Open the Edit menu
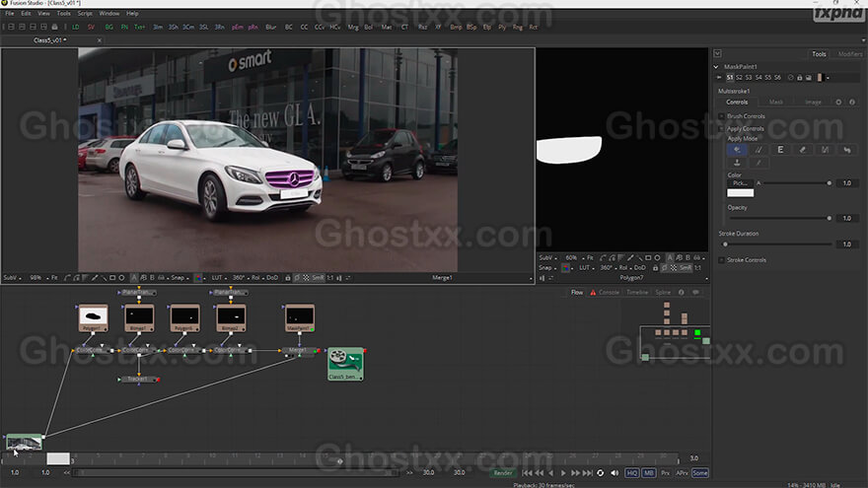The width and height of the screenshot is (868, 488). tap(26, 13)
